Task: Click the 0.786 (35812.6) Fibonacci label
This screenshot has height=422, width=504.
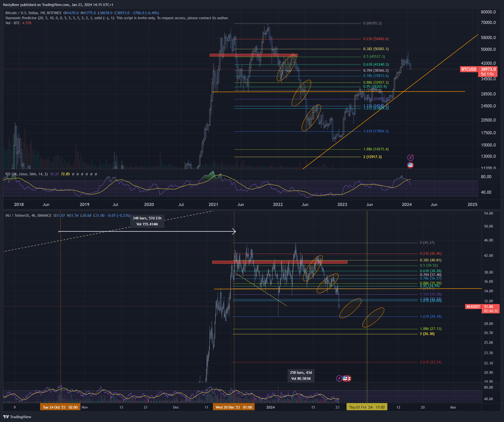Action: (376, 76)
